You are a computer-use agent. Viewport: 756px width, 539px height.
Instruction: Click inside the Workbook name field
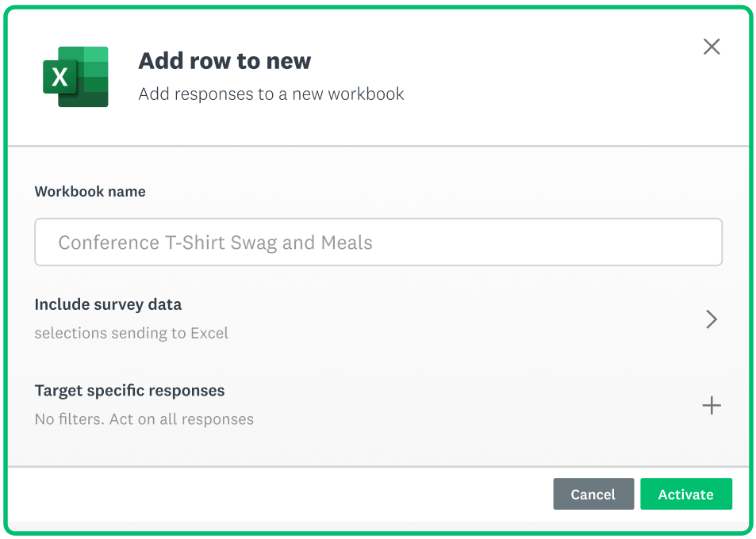tap(378, 242)
